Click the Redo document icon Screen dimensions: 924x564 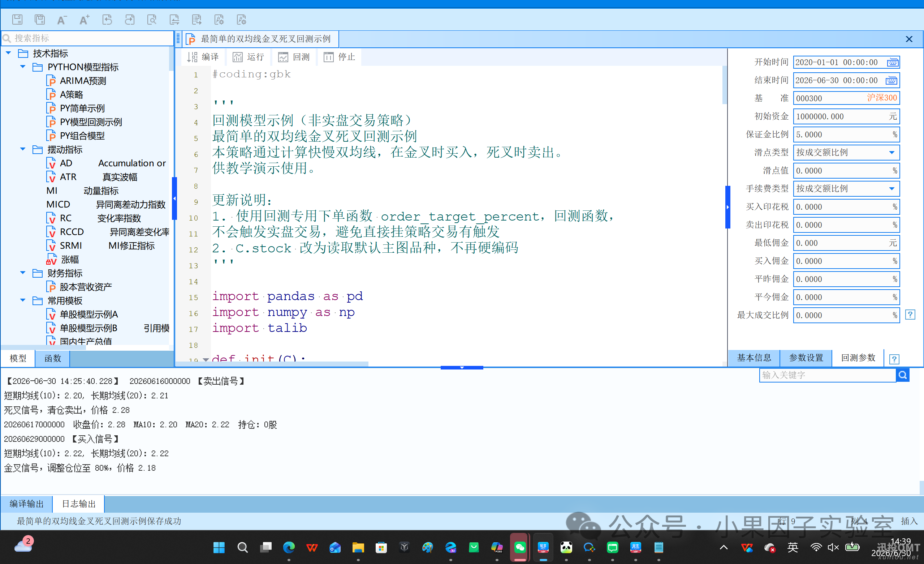coord(130,20)
